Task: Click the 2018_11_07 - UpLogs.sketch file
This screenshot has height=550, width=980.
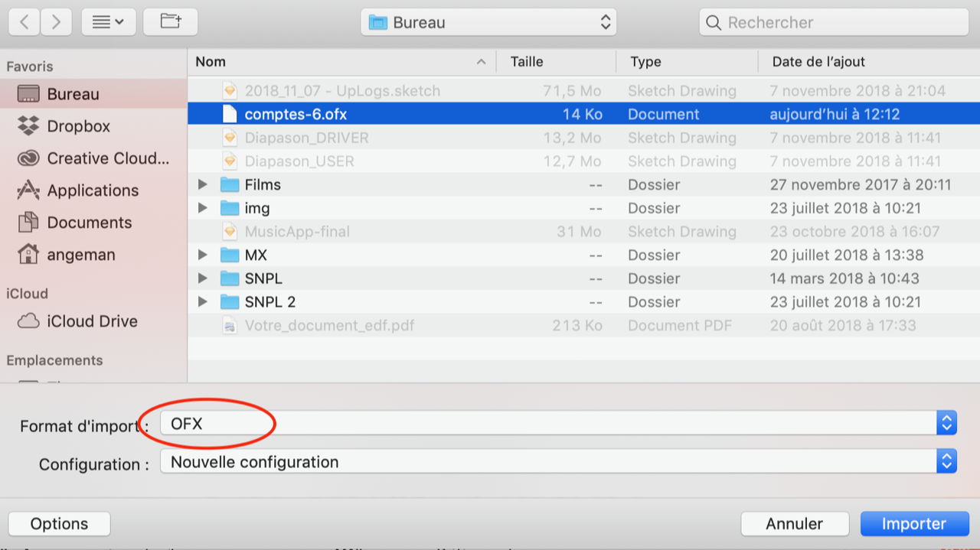Action: click(583, 91)
